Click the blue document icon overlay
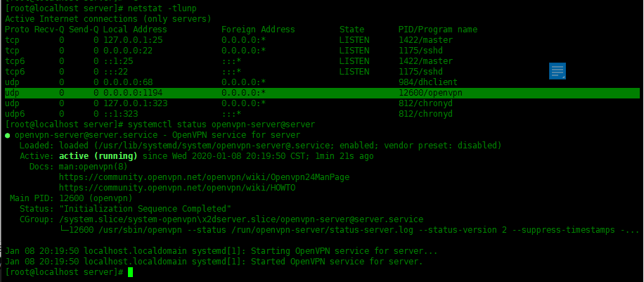Image resolution: width=644 pixels, height=282 pixels. [558, 71]
